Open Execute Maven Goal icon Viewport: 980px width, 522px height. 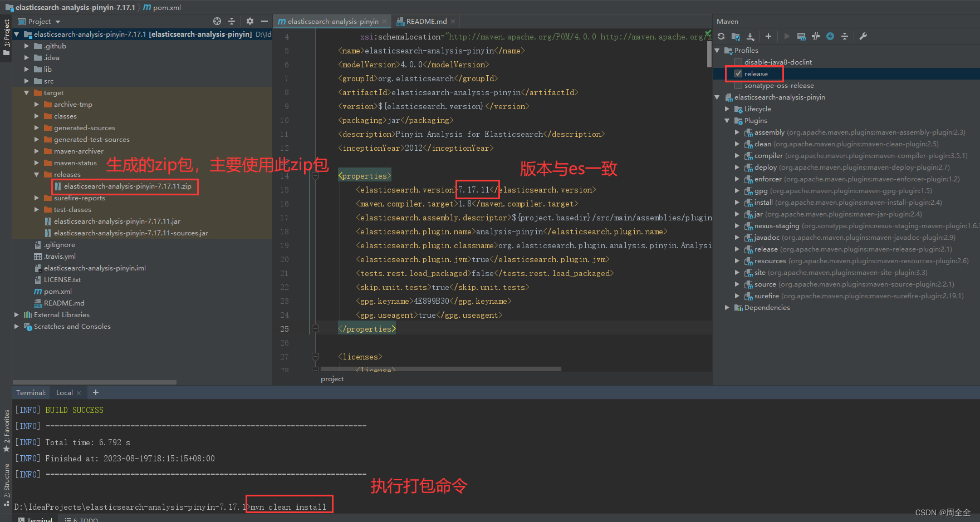801,36
